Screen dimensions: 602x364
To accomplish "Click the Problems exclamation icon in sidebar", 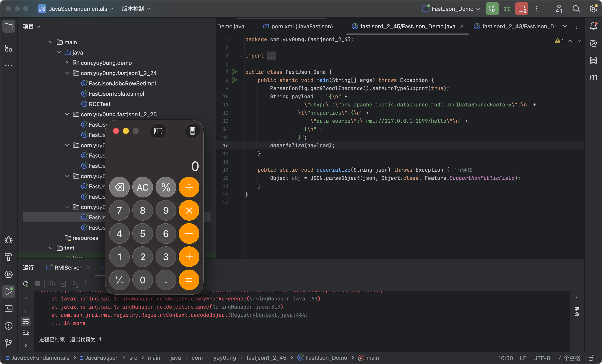I will coord(9,326).
